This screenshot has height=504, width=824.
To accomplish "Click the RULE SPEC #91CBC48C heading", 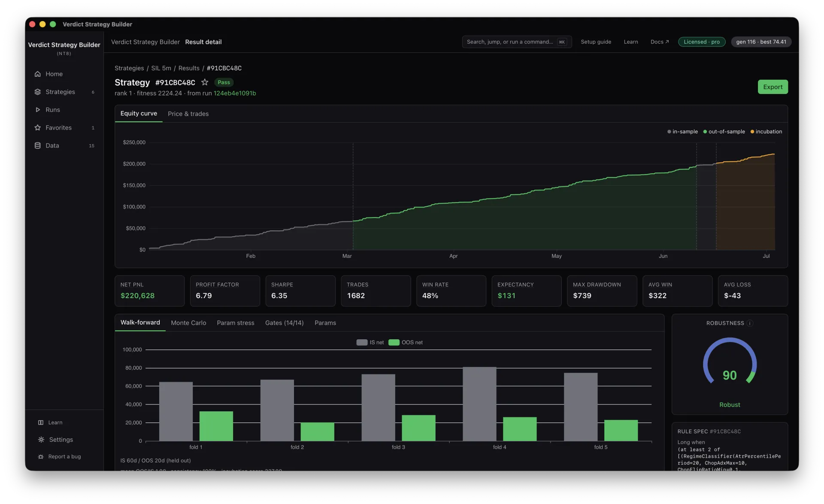I will point(709,432).
